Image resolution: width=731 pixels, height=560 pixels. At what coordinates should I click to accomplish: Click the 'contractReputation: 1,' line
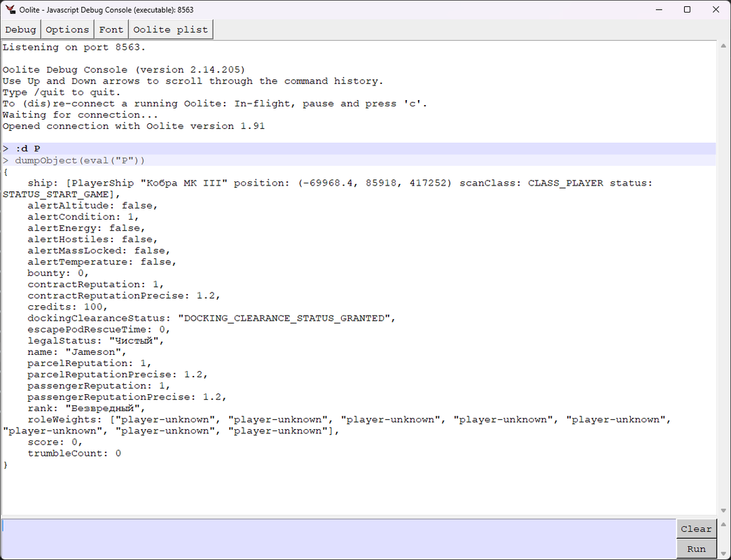point(95,284)
